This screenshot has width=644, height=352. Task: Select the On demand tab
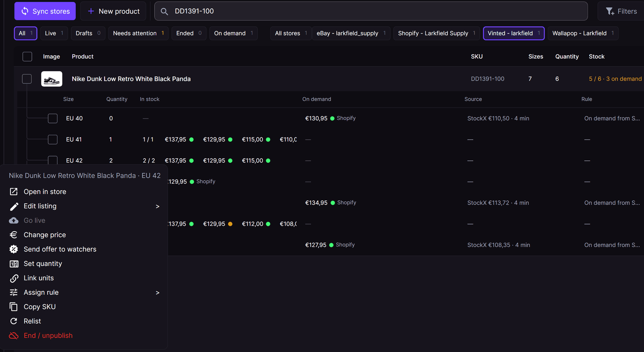pyautogui.click(x=233, y=33)
